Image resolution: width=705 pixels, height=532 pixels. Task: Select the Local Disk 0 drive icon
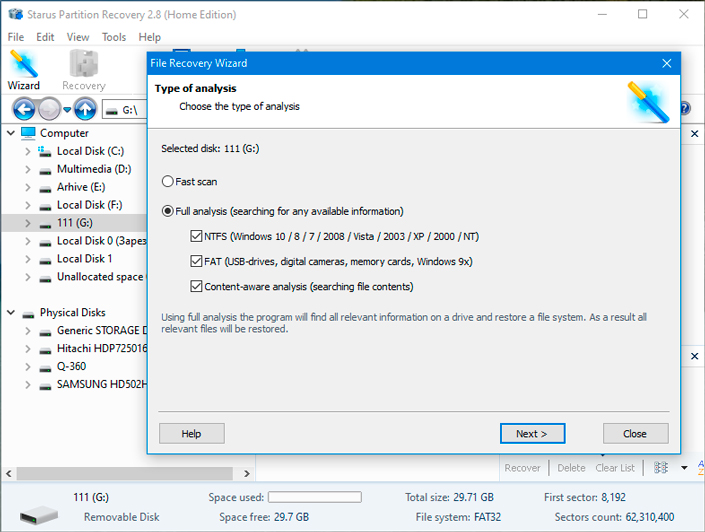(x=45, y=243)
